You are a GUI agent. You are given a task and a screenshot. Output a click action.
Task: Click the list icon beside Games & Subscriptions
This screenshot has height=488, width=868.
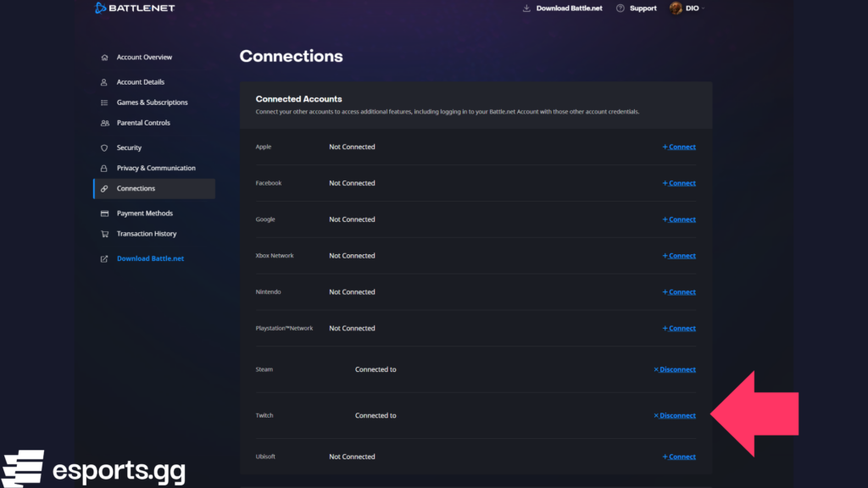click(103, 102)
